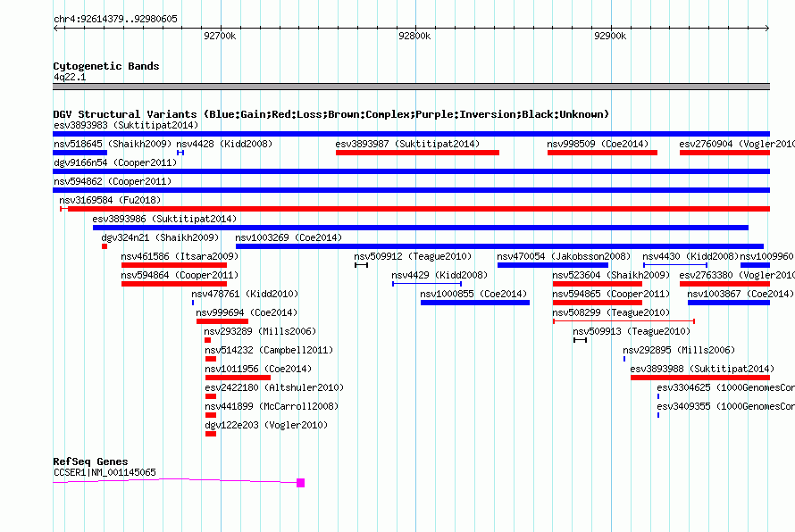Click the esv3893987 (Suktitipat2014) red loss bar
This screenshot has height=532, width=795.
417,153
